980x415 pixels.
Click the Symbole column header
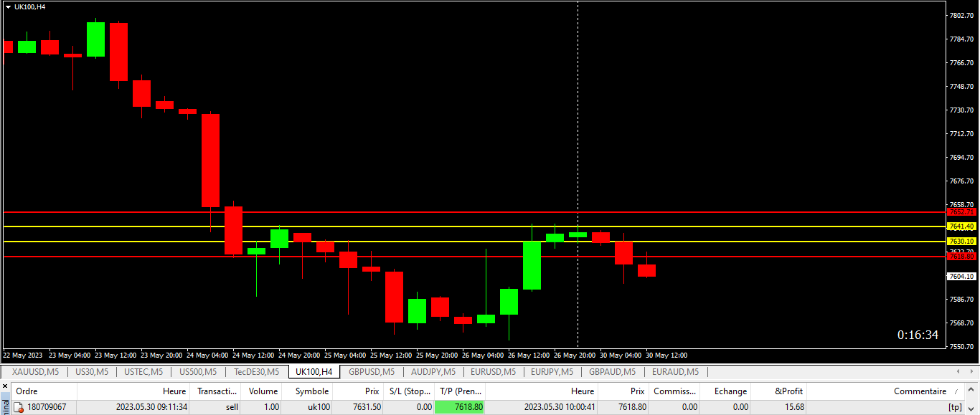[311, 391]
